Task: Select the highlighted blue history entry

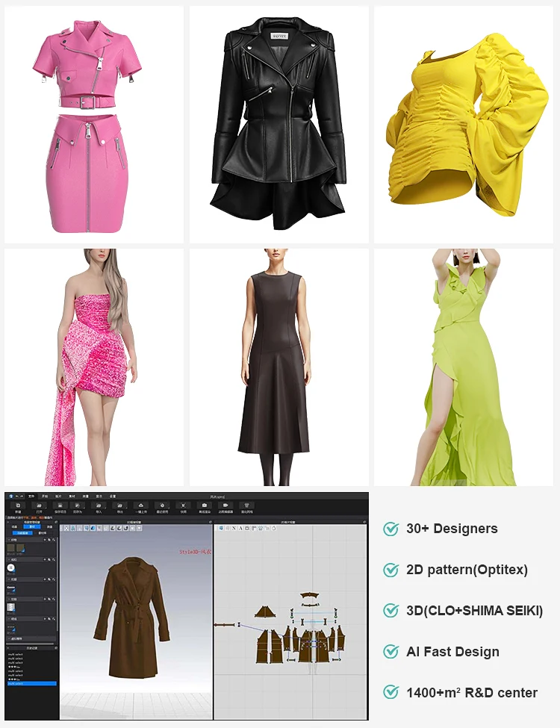Action: [x=32, y=683]
